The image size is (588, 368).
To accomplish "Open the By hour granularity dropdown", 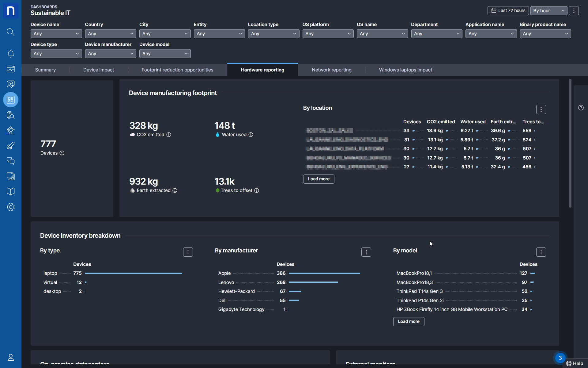I will (x=548, y=11).
